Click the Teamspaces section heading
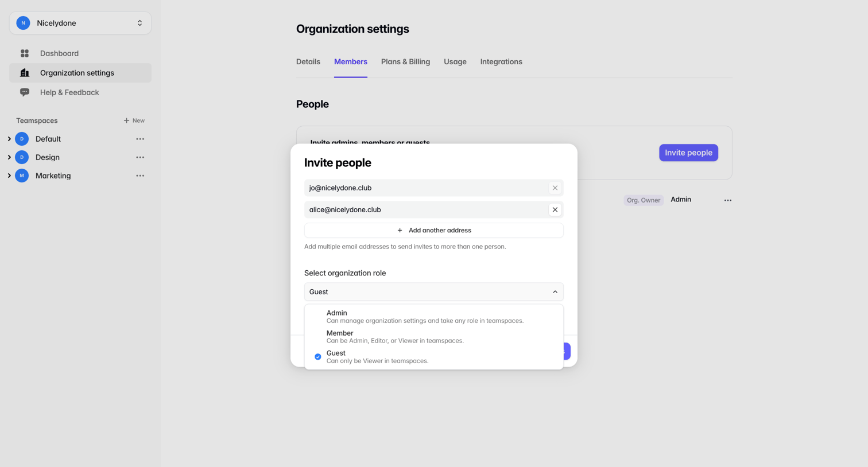 click(37, 120)
